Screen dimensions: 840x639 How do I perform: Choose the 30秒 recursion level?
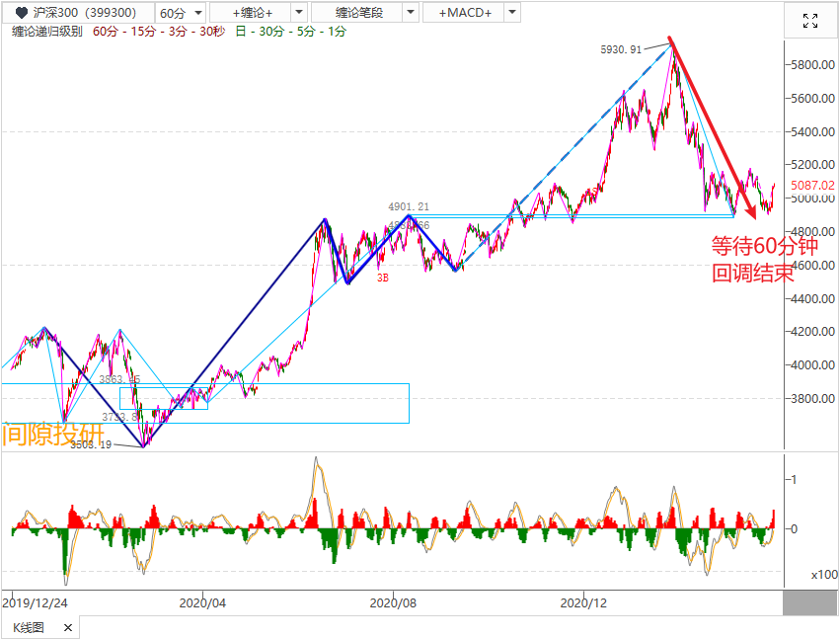click(211, 32)
